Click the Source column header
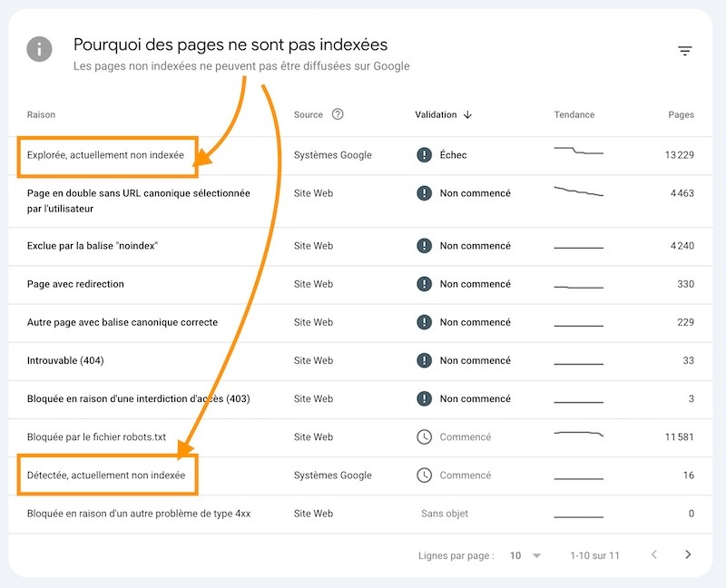 click(308, 114)
